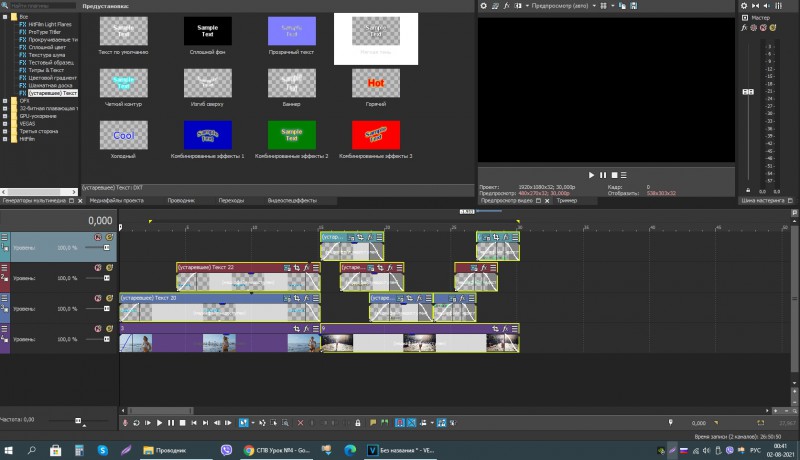
Task: Select Титры & Текст generator in tree
Action: 46,70
